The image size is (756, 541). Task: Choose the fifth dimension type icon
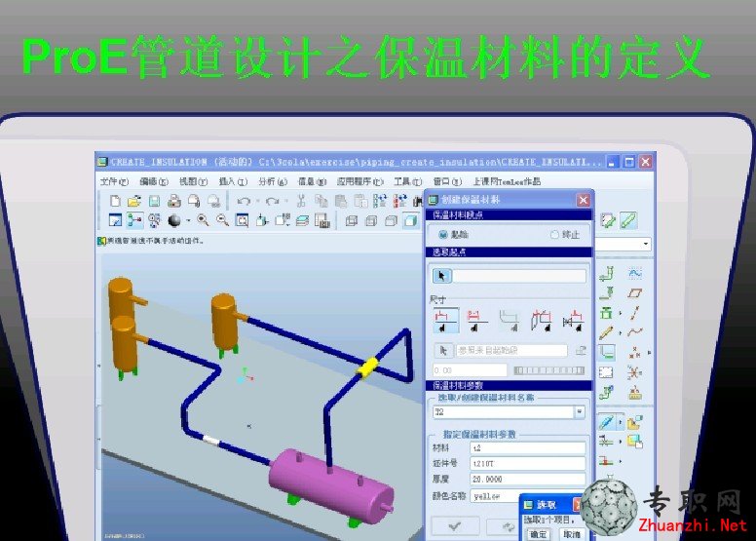click(x=573, y=320)
